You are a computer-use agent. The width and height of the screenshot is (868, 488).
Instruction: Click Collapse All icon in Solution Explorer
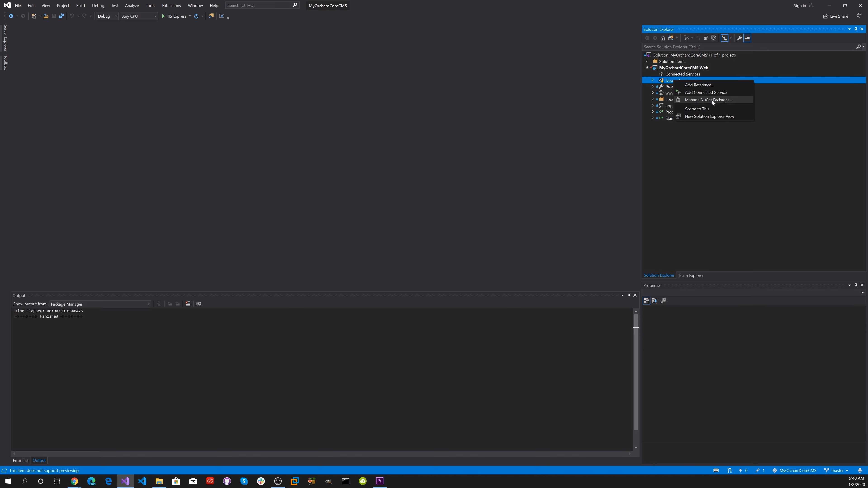[x=706, y=38]
